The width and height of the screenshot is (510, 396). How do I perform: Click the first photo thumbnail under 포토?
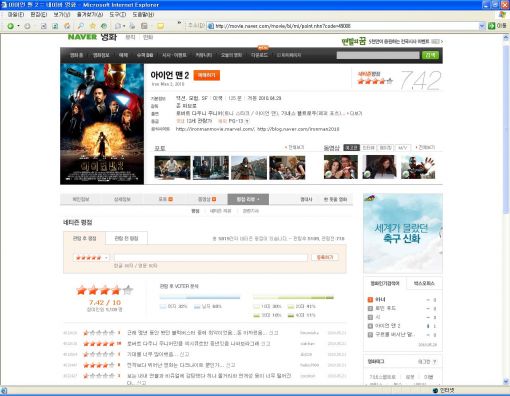coord(172,168)
